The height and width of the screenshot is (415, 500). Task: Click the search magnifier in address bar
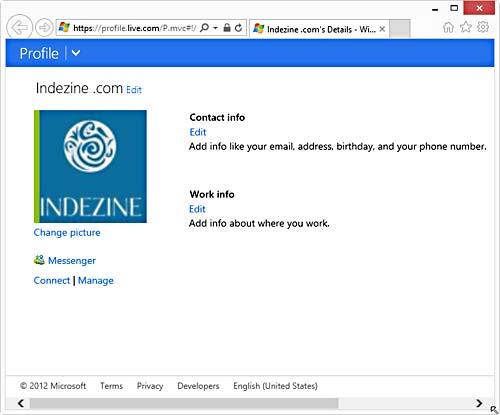(x=205, y=28)
